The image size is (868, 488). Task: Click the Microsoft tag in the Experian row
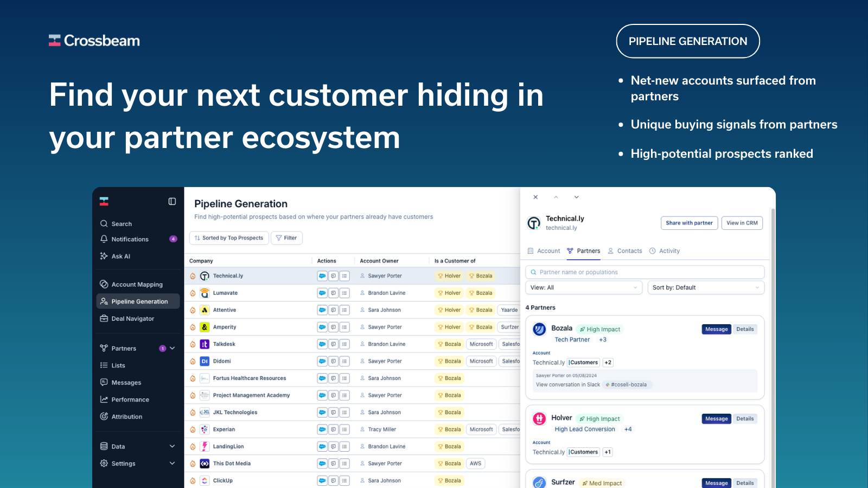pyautogui.click(x=481, y=429)
